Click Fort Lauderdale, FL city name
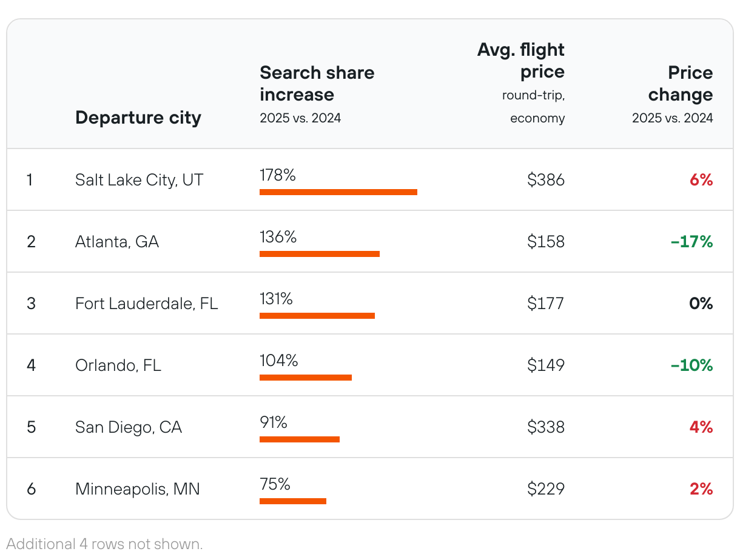The width and height of the screenshot is (740, 560). click(x=146, y=304)
